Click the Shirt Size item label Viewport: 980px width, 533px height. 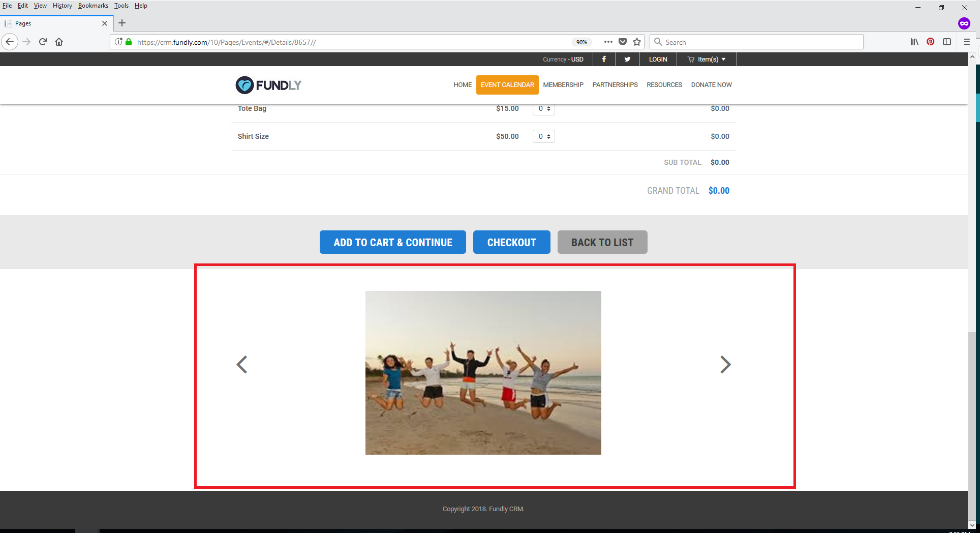[x=253, y=136]
